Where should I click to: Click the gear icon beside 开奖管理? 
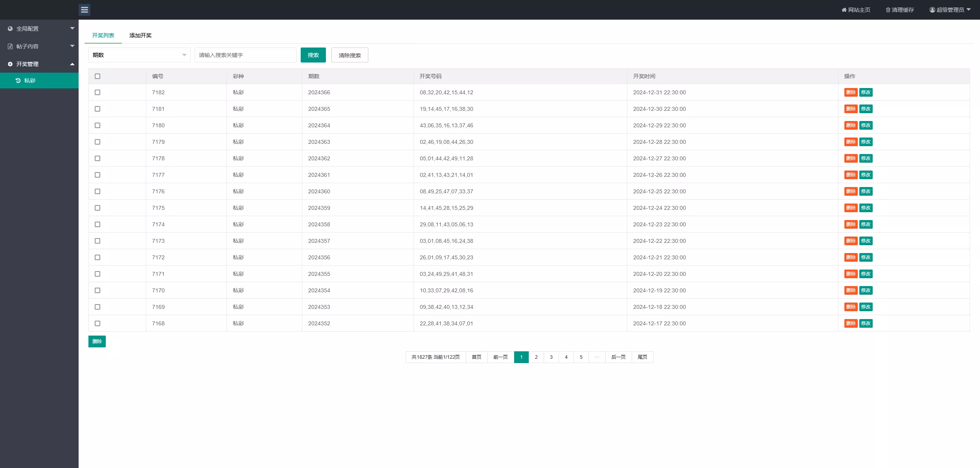(x=10, y=64)
